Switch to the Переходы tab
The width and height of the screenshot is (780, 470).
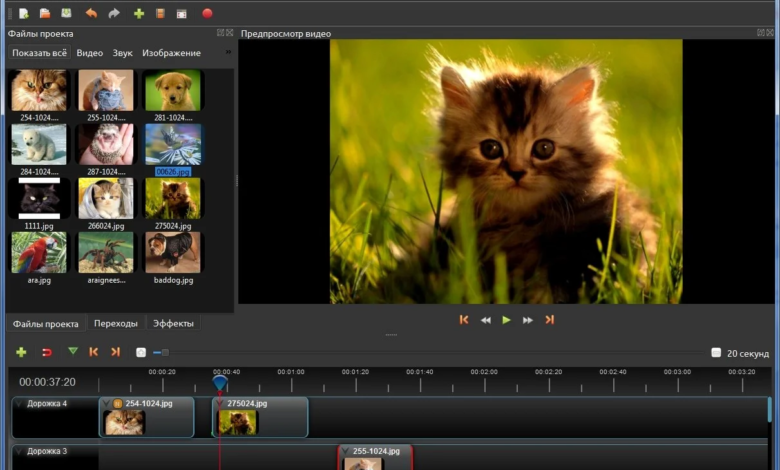tap(116, 324)
